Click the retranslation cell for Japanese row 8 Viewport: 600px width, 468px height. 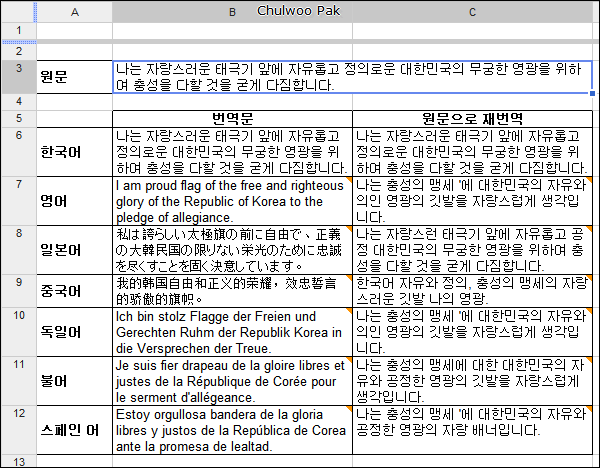point(472,250)
